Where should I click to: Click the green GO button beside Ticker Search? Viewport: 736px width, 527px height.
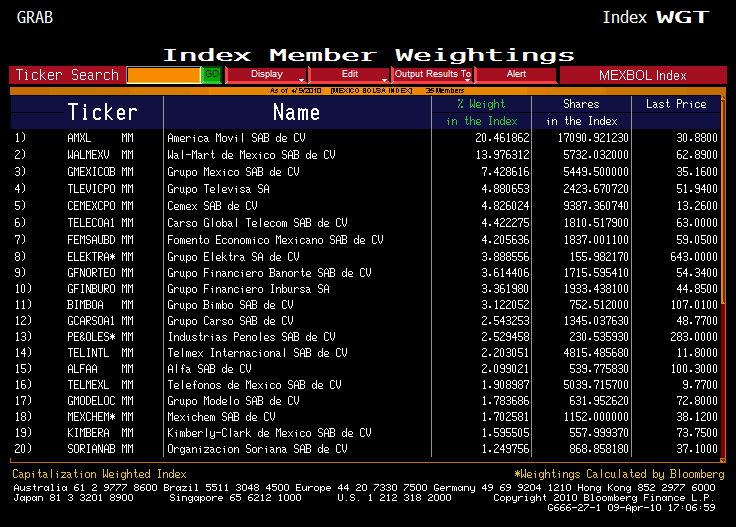click(212, 75)
